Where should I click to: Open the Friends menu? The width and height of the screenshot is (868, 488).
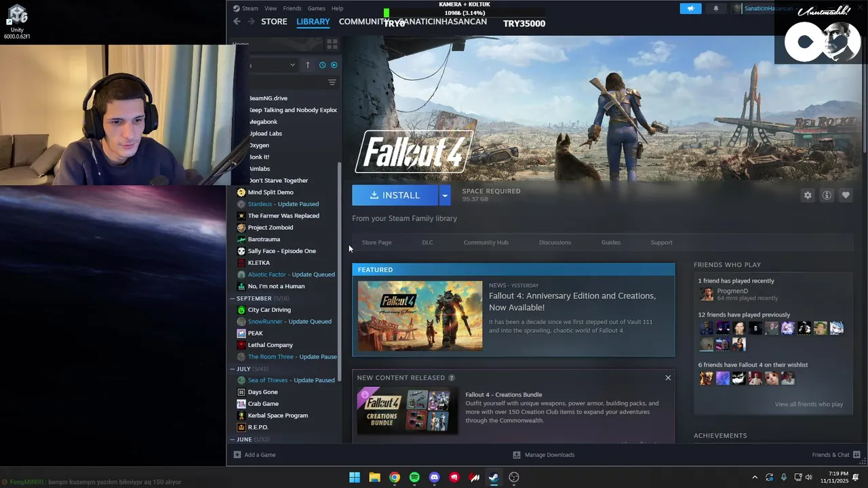[x=292, y=8]
